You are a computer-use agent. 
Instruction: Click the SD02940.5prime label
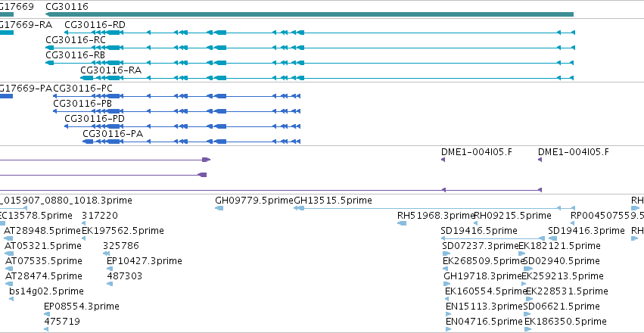562,261
